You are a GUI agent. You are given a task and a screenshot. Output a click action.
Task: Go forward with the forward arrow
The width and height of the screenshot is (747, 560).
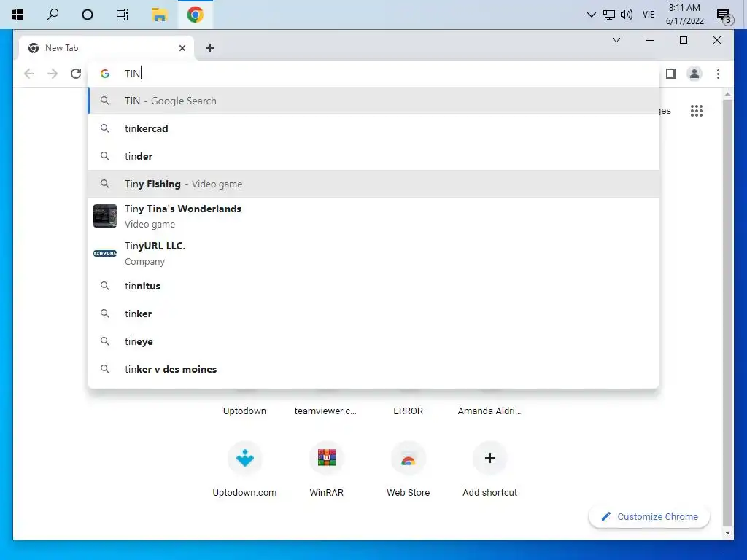click(x=53, y=74)
